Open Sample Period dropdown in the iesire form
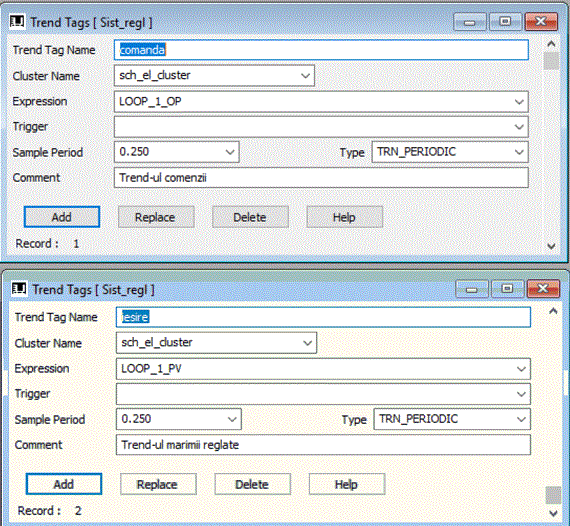Screen dimensions: 570x526 232,419
